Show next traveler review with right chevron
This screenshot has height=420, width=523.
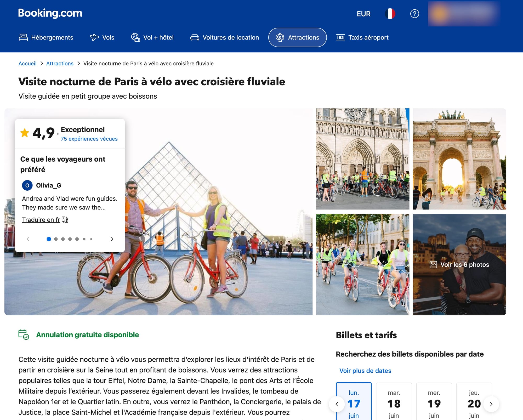112,239
